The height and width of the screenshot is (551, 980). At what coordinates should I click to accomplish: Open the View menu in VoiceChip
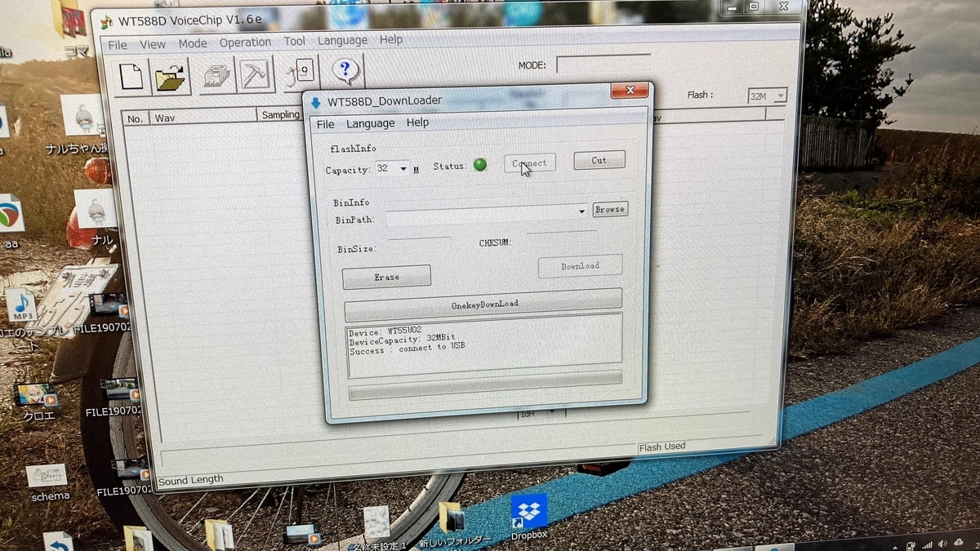(x=152, y=45)
